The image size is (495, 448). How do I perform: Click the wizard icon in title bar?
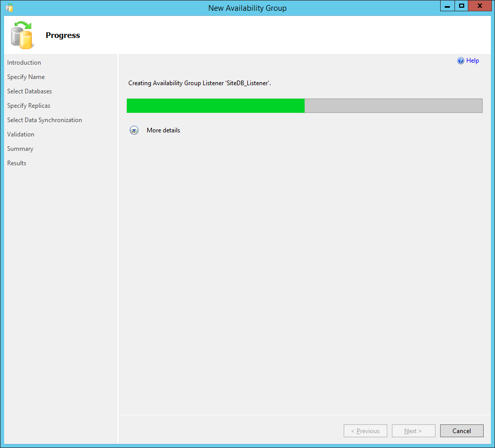9,8
